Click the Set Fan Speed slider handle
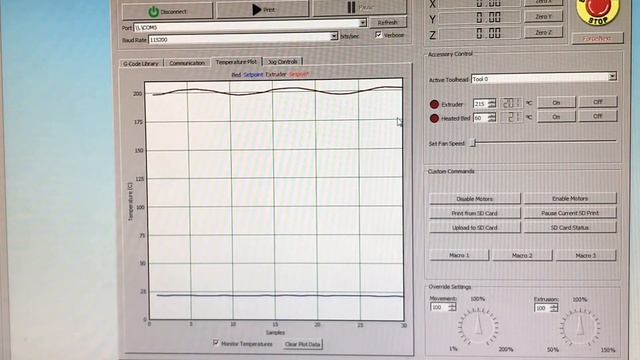The height and width of the screenshot is (360, 640). click(x=473, y=142)
